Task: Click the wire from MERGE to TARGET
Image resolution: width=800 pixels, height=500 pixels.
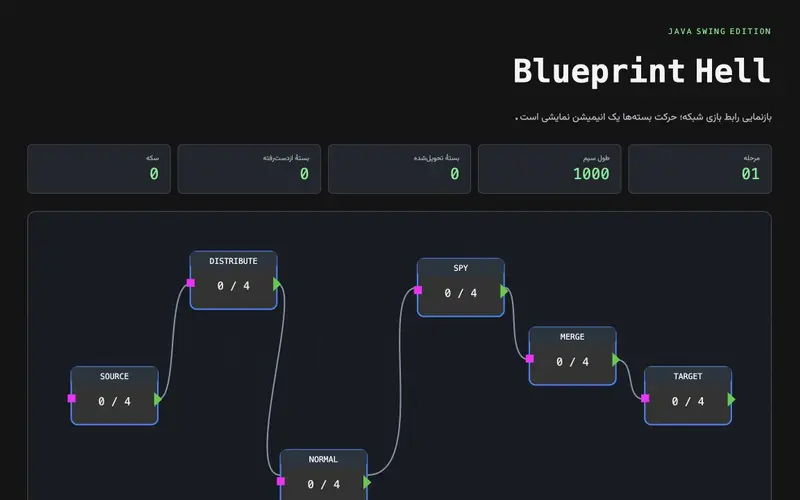Action: 630,380
